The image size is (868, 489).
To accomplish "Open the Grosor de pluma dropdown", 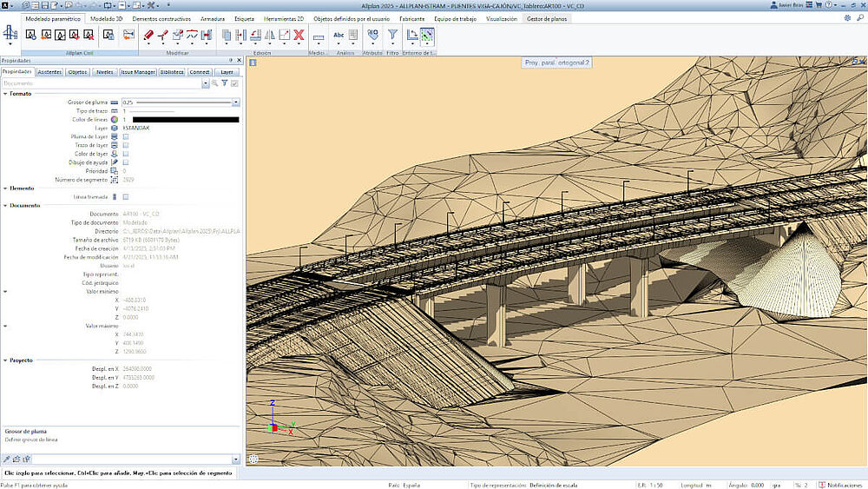I will [235, 102].
